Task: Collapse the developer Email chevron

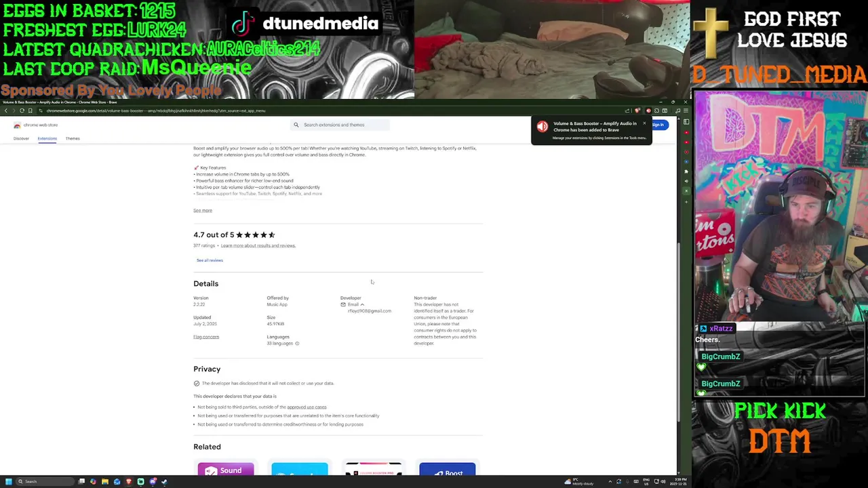Action: (362, 304)
